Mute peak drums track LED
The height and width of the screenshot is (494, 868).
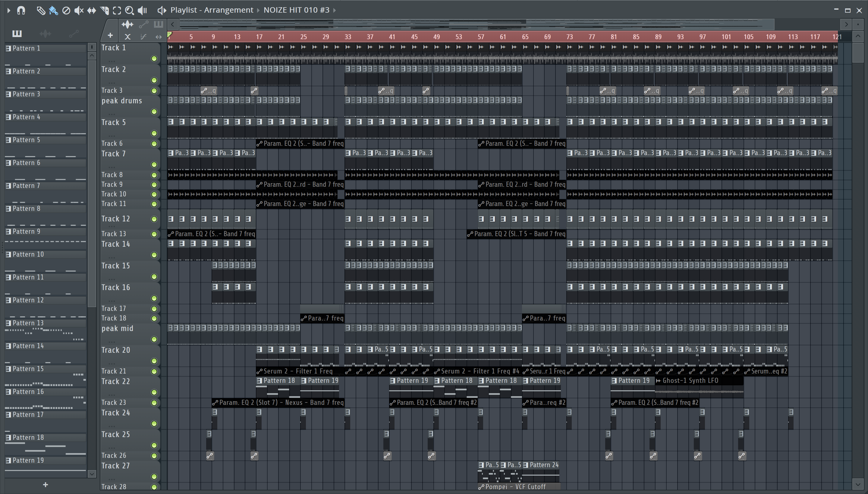tap(154, 112)
